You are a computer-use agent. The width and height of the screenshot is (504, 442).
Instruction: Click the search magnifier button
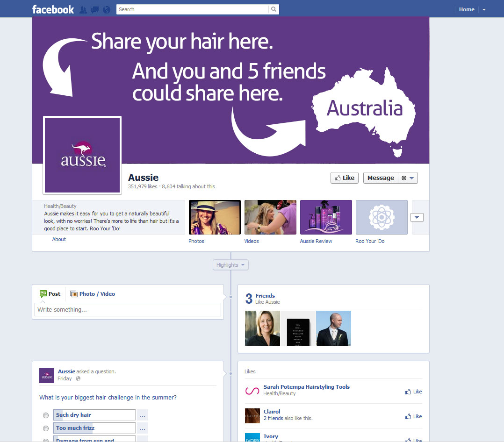pyautogui.click(x=274, y=9)
